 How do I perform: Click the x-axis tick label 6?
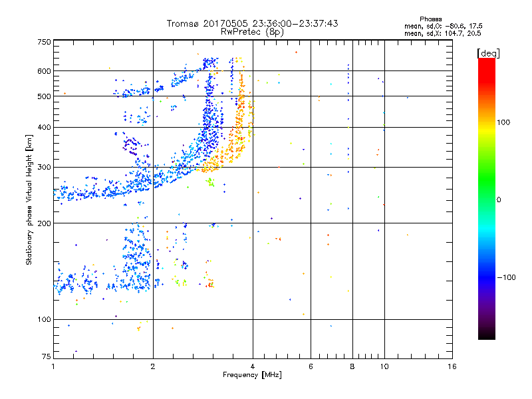coord(311,366)
